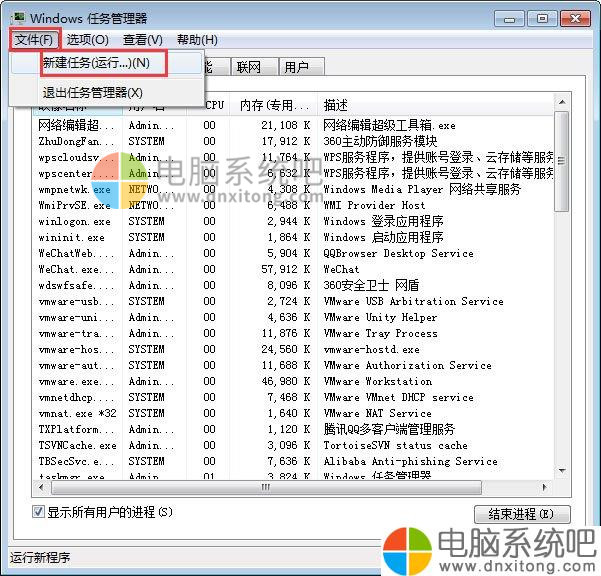
Task: Click description 360主动防御服务模块
Action: point(380,141)
